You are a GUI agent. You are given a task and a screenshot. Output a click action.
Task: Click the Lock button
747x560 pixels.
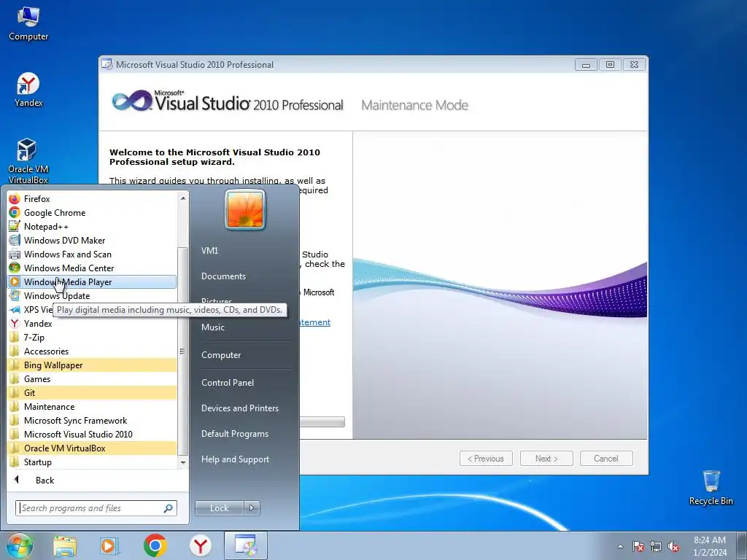tap(219, 508)
